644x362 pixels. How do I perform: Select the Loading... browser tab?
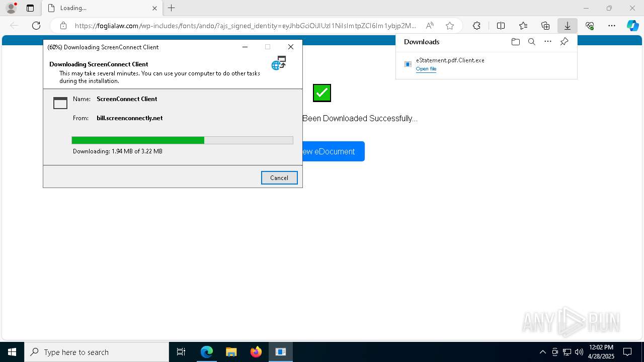tap(102, 8)
